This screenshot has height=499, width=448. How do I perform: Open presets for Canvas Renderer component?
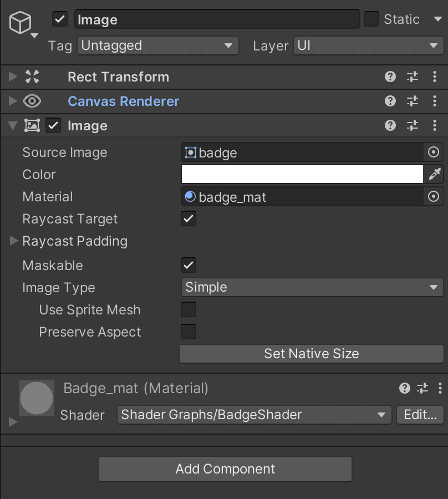[x=413, y=101]
